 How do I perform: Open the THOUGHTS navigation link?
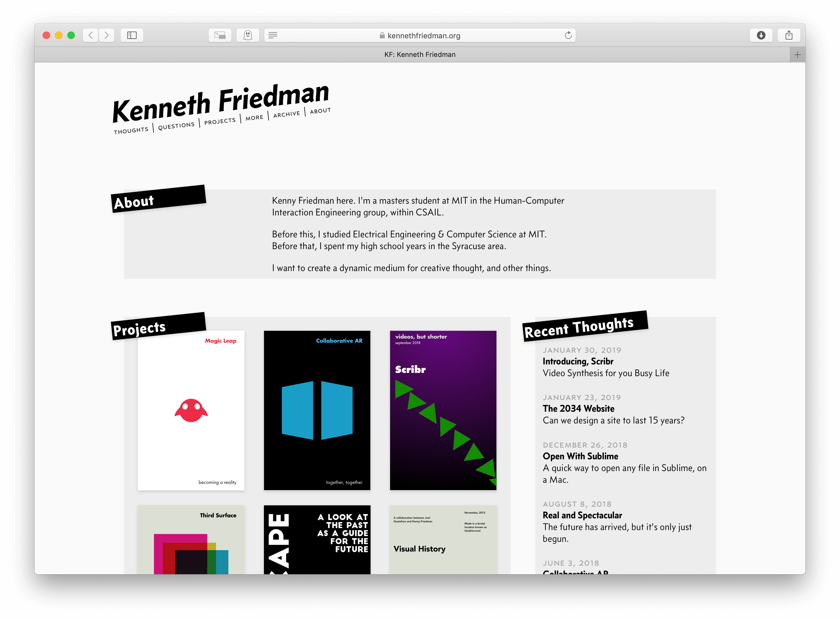(131, 130)
